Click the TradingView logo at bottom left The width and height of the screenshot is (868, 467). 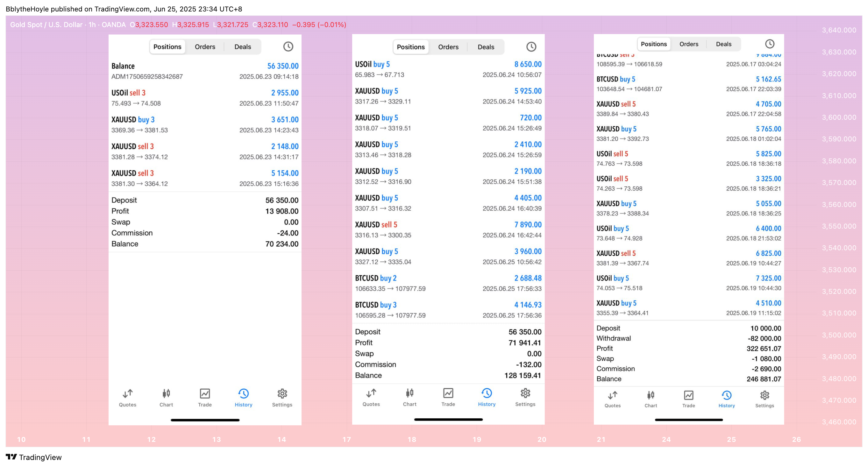[34, 457]
